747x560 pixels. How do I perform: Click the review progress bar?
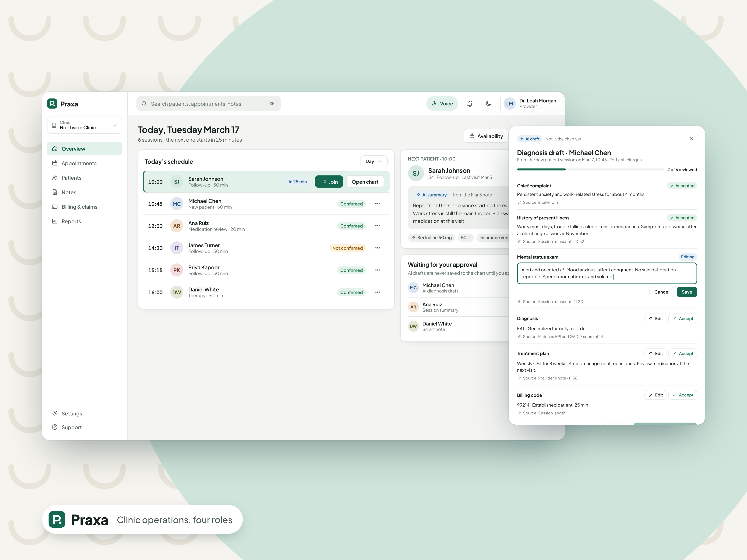click(x=590, y=169)
